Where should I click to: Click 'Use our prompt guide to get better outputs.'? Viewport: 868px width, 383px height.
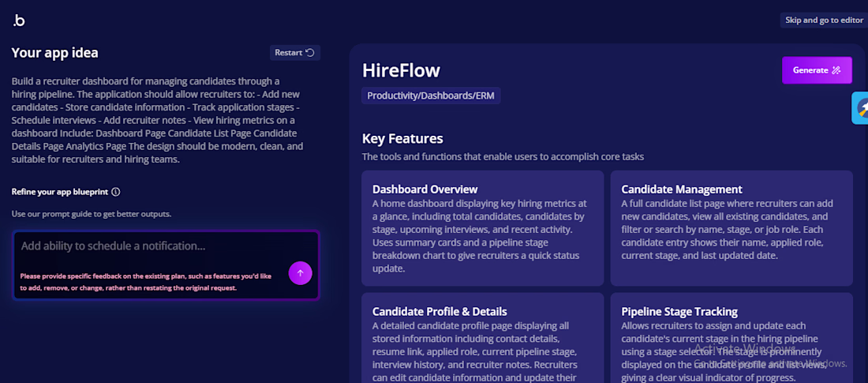[92, 214]
